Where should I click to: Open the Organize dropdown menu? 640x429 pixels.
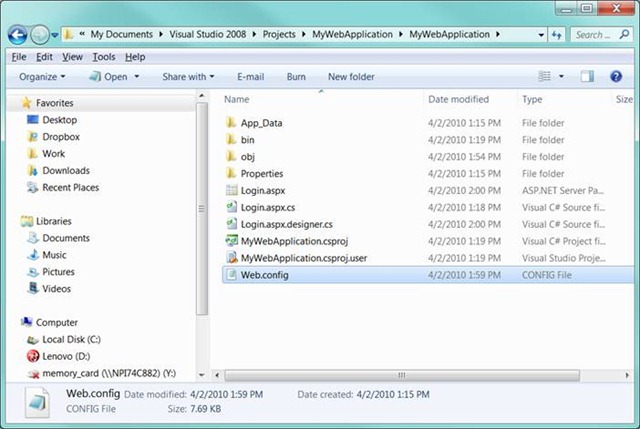[42, 76]
